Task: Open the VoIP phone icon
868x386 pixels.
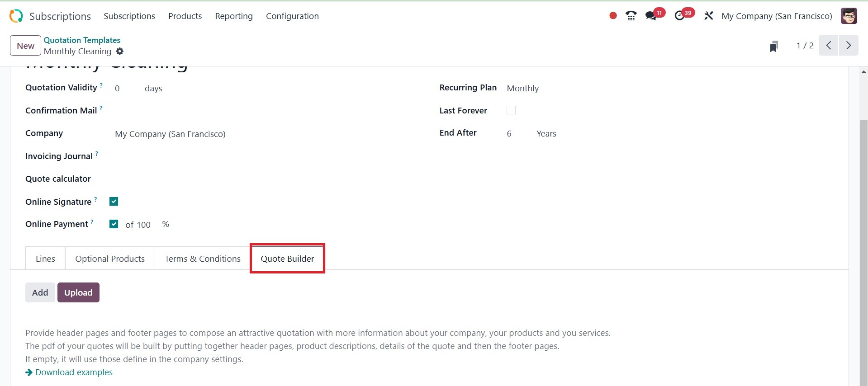Action: pos(631,16)
